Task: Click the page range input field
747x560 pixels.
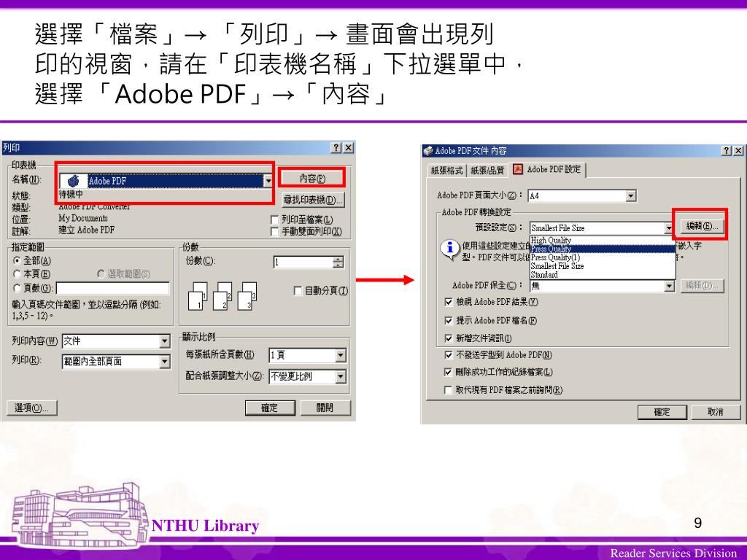Action: click(x=113, y=289)
